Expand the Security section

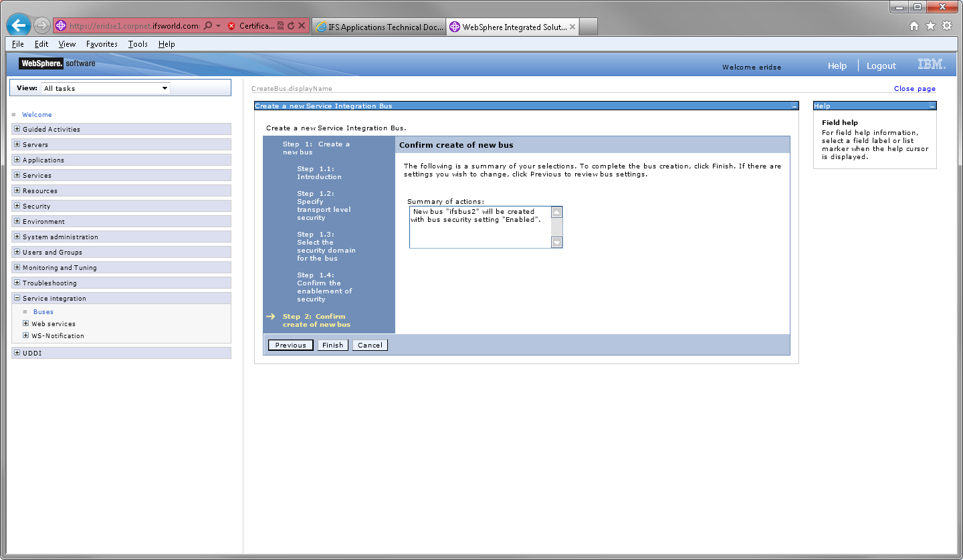tap(17, 206)
